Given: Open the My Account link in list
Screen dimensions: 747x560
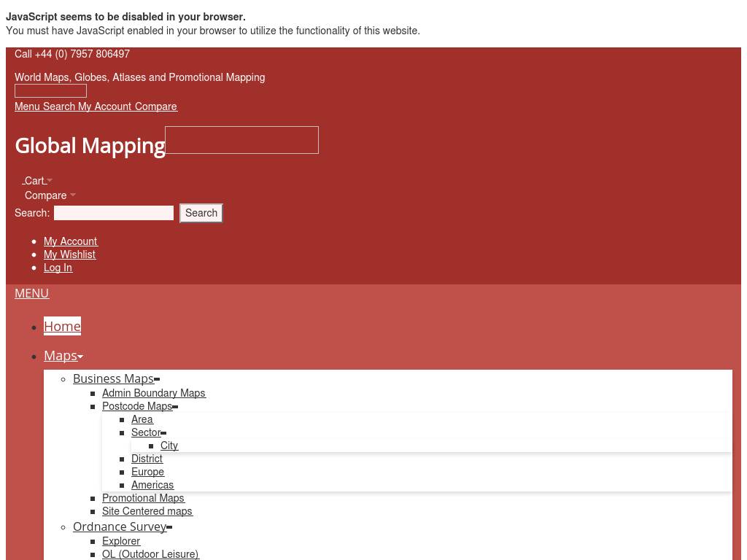Looking at the screenshot, I should [70, 241].
